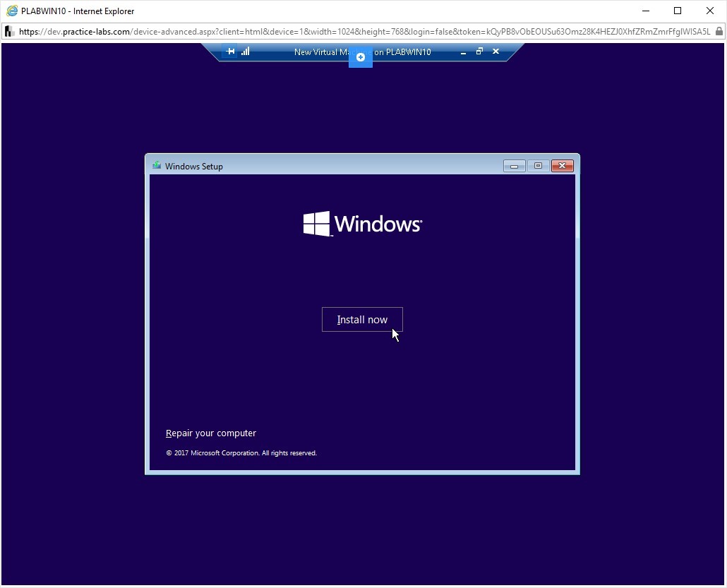This screenshot has width=727, height=588.
Task: Close the Internet Explorer window
Action: click(x=710, y=11)
